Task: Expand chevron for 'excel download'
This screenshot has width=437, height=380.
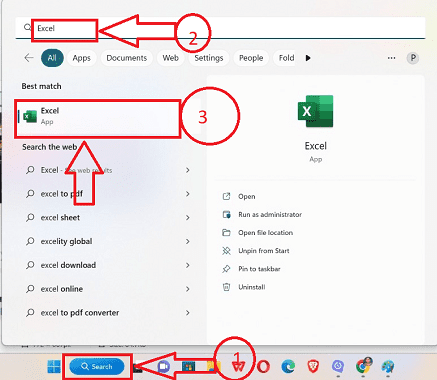Action: tap(188, 265)
